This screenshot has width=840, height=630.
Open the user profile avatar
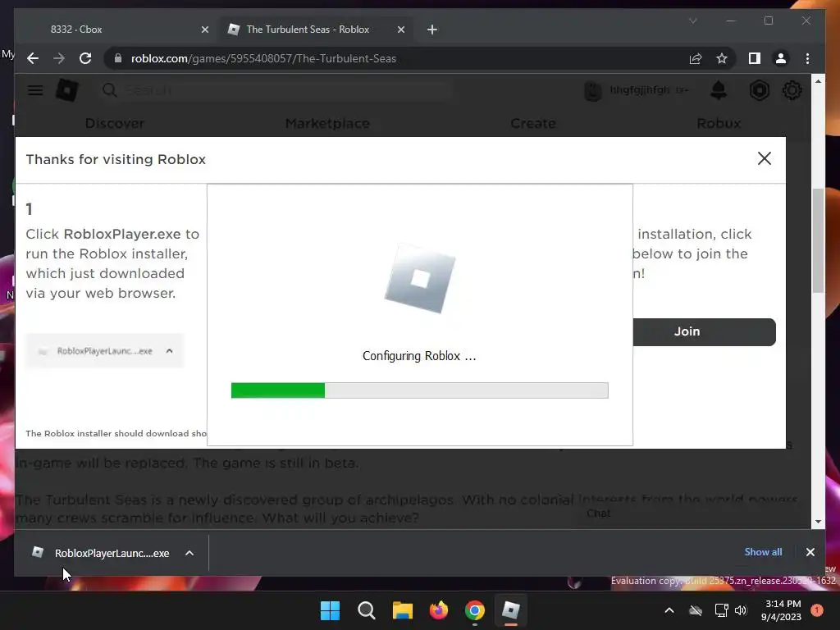[593, 90]
